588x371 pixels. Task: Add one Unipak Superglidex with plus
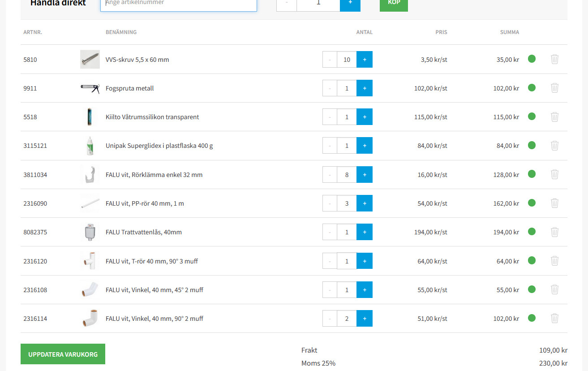(365, 146)
